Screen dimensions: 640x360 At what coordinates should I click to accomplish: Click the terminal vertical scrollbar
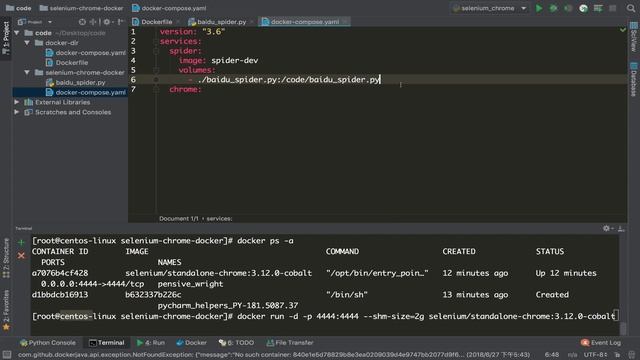(623, 328)
